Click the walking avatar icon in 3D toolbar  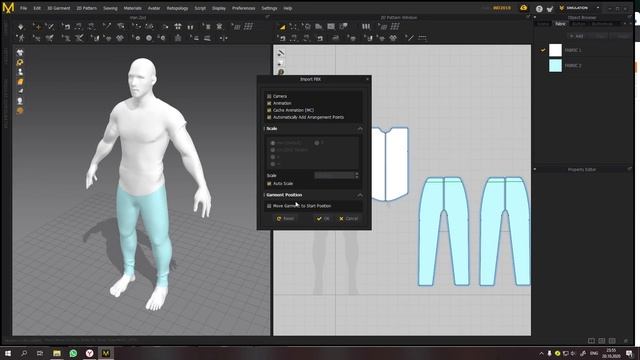tap(21, 38)
